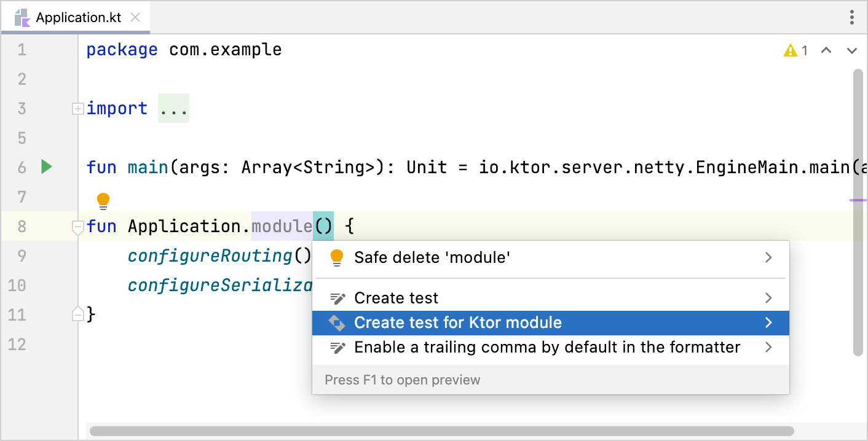Click the intention lightbulb in the editor
This screenshot has width=868, height=441.
(x=103, y=200)
